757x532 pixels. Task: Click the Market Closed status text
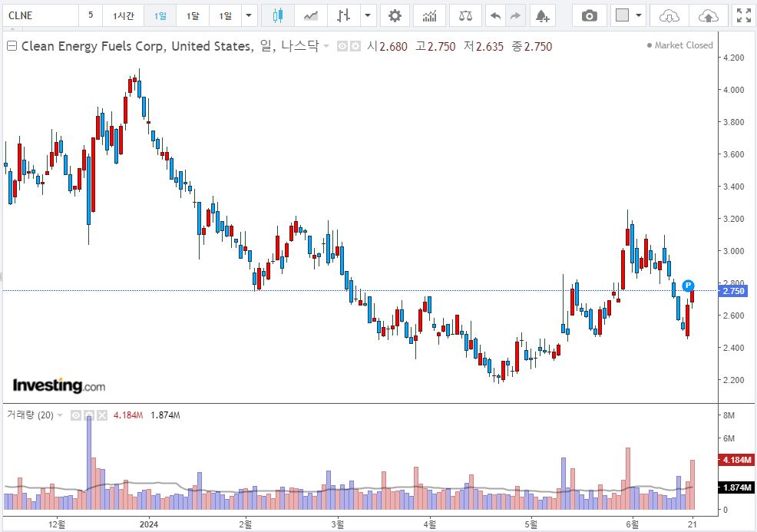(x=683, y=45)
